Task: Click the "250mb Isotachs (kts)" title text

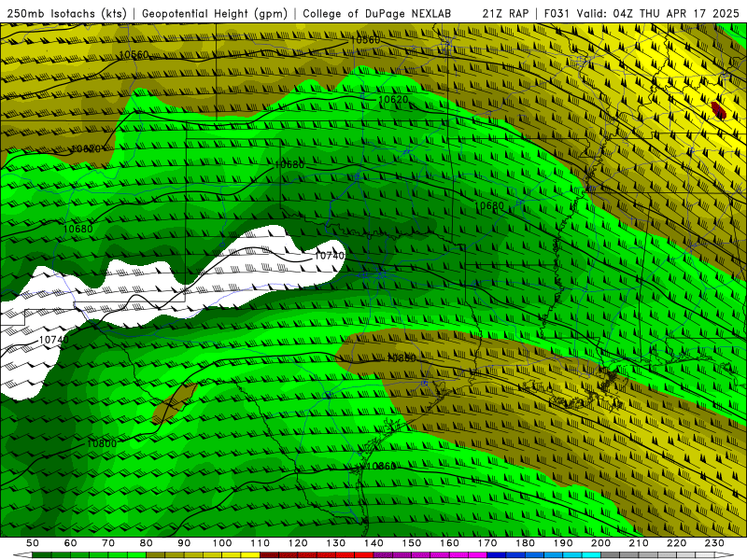Action: (x=67, y=14)
